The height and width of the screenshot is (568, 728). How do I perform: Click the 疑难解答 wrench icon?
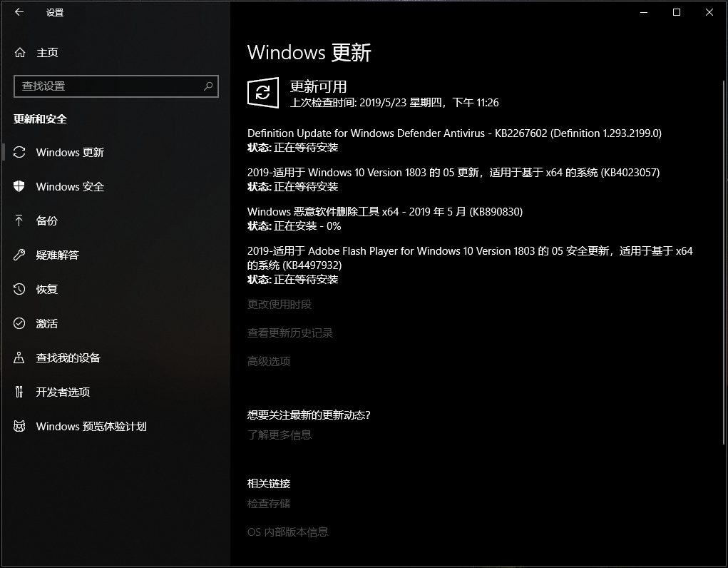tap(19, 255)
